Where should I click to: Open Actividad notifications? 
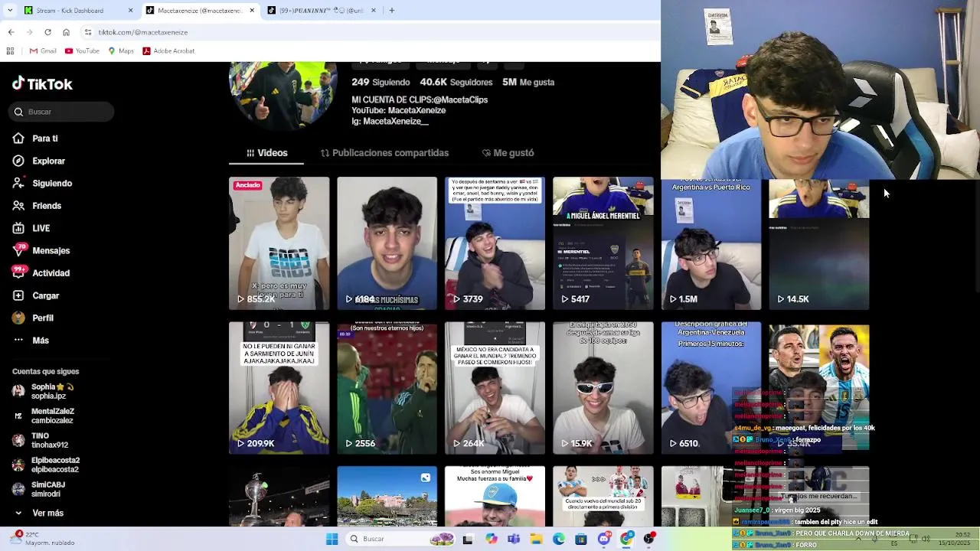[41, 272]
